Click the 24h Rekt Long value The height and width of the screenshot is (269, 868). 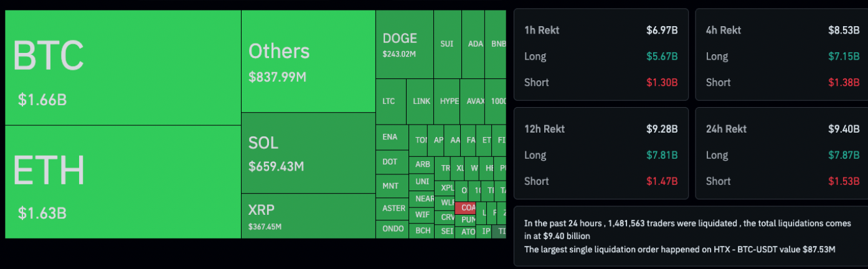click(846, 155)
